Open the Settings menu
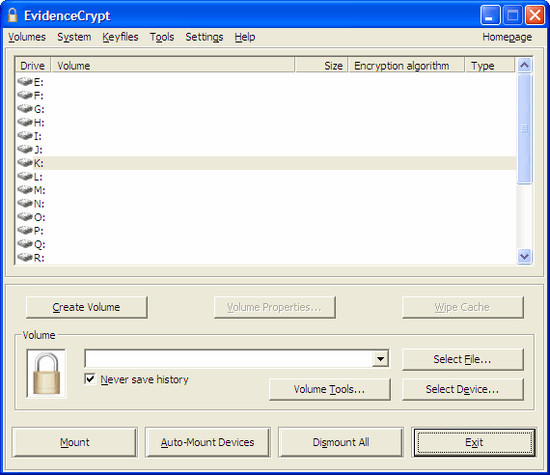The height and width of the screenshot is (475, 550). click(204, 37)
